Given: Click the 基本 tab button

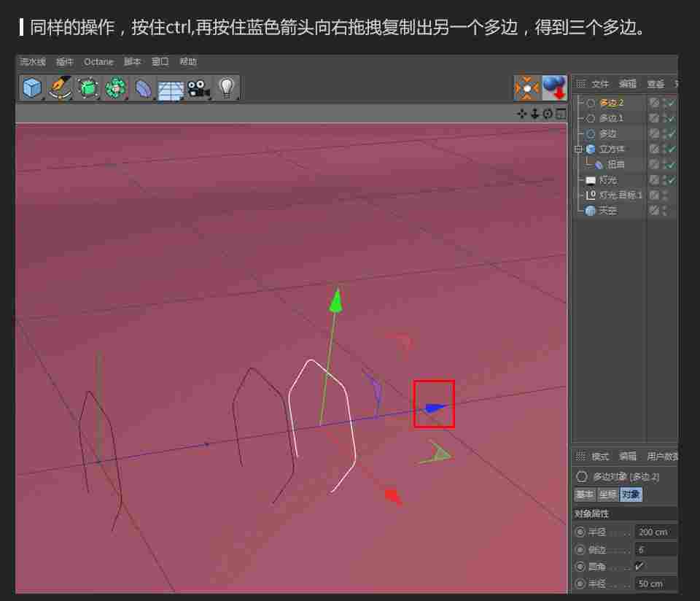Looking at the screenshot, I should pyautogui.click(x=583, y=495).
